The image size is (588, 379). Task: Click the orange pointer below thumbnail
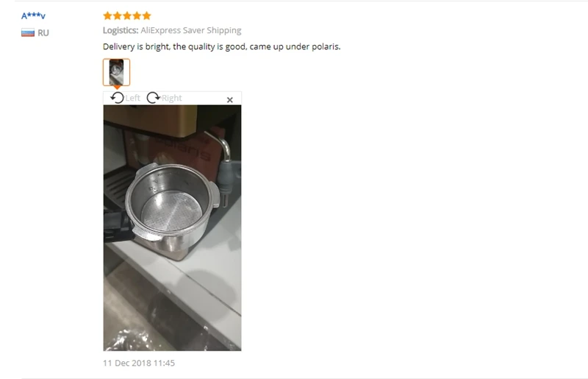117,88
